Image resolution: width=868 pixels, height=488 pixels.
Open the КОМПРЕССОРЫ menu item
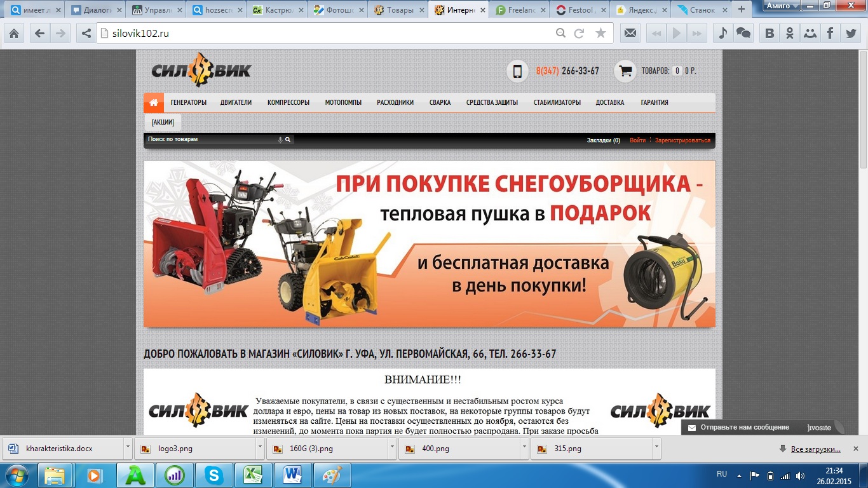tap(288, 102)
